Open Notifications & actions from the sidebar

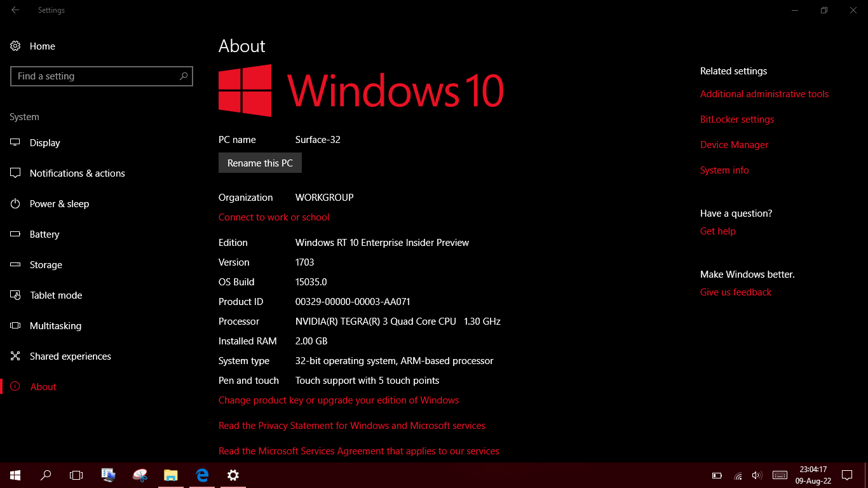(x=15, y=173)
